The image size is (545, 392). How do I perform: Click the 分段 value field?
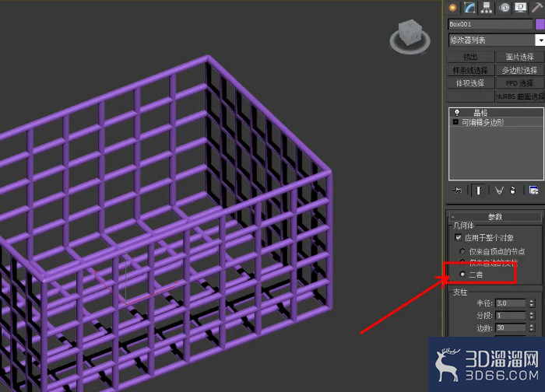coord(511,316)
